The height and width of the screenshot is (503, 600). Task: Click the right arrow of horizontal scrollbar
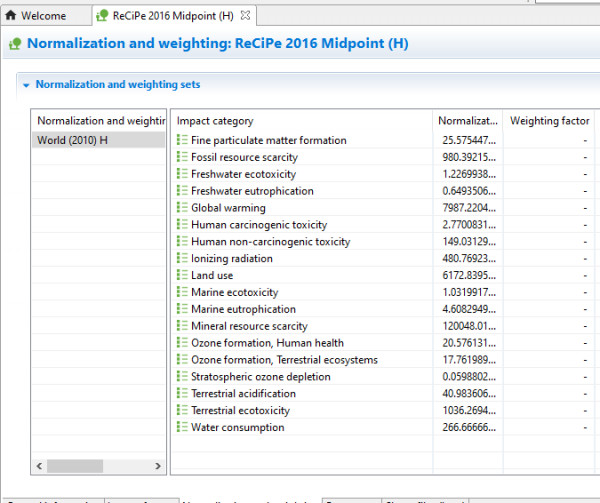coord(158,466)
